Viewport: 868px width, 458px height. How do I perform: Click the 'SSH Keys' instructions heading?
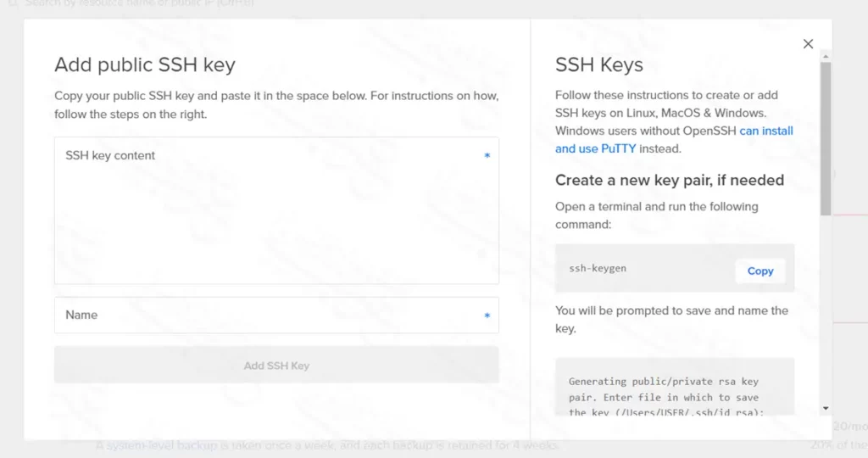(x=598, y=64)
